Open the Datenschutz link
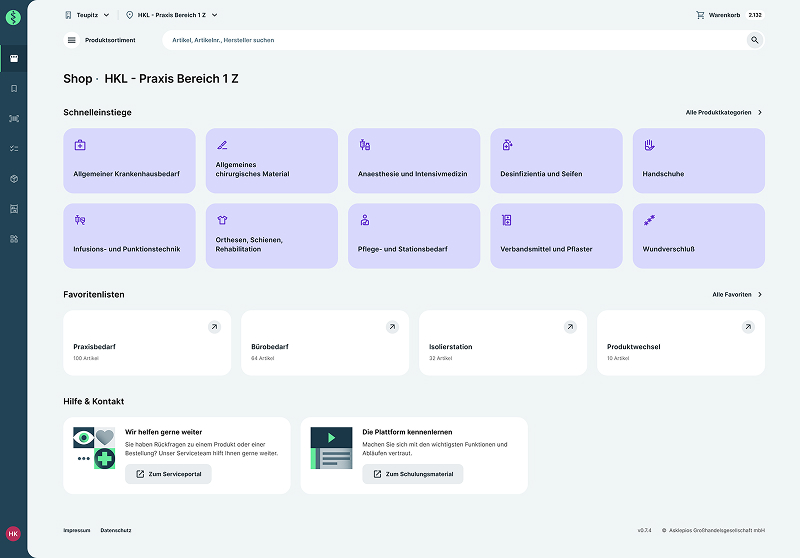The image size is (800, 558). (116, 530)
